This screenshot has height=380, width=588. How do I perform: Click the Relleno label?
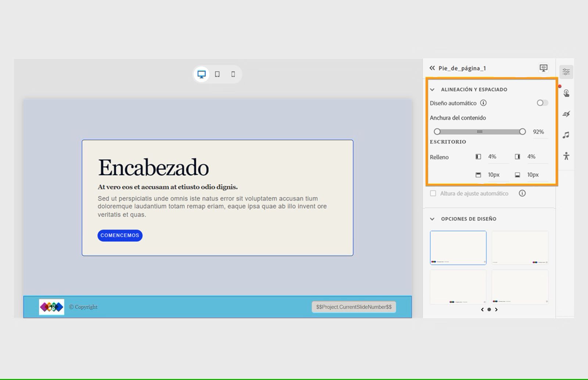tap(439, 157)
